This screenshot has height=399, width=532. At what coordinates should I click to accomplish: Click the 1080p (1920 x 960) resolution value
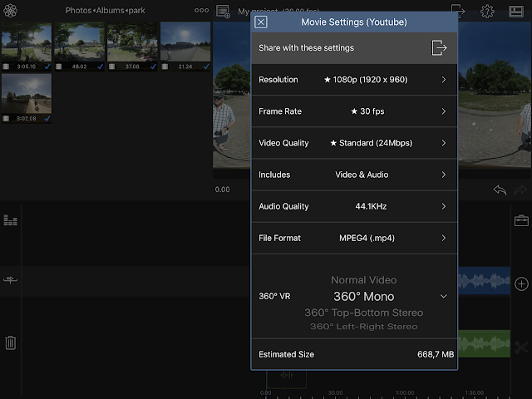tap(366, 80)
